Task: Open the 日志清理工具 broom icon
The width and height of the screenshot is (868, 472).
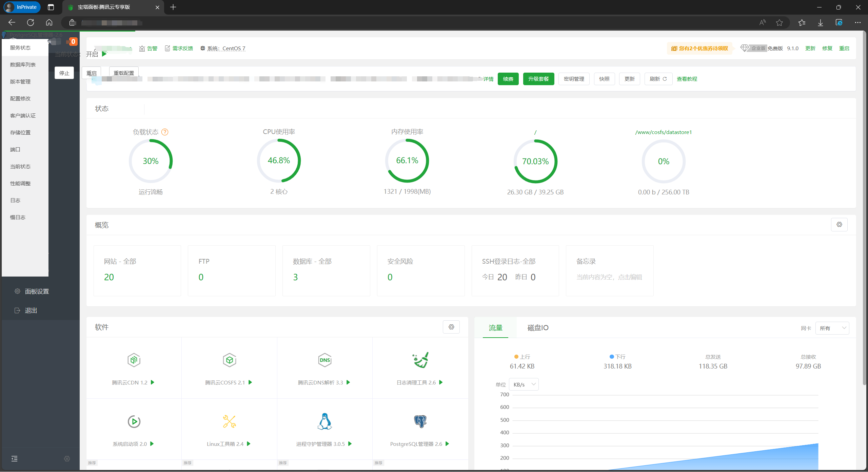Action: pos(420,360)
